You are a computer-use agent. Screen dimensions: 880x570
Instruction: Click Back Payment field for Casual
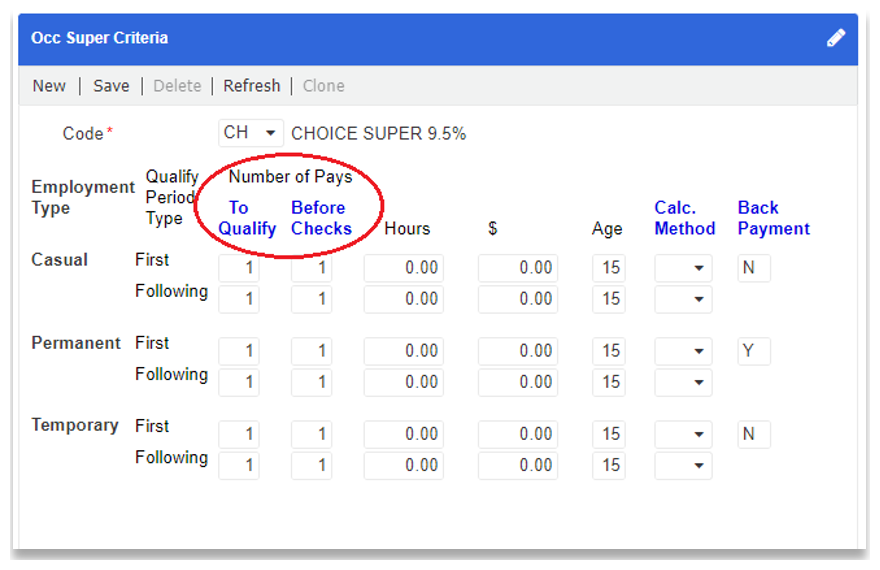coord(753,268)
